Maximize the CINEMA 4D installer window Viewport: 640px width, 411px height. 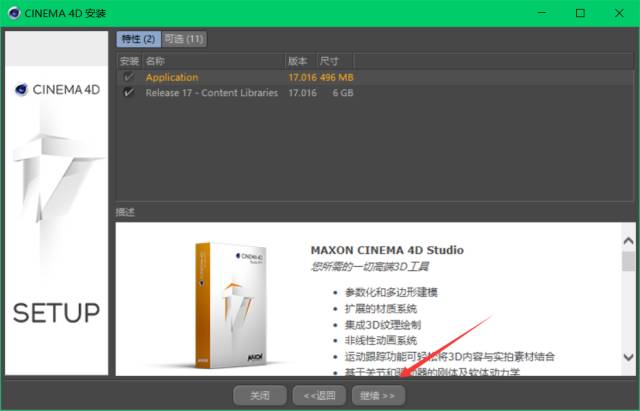tap(580, 13)
